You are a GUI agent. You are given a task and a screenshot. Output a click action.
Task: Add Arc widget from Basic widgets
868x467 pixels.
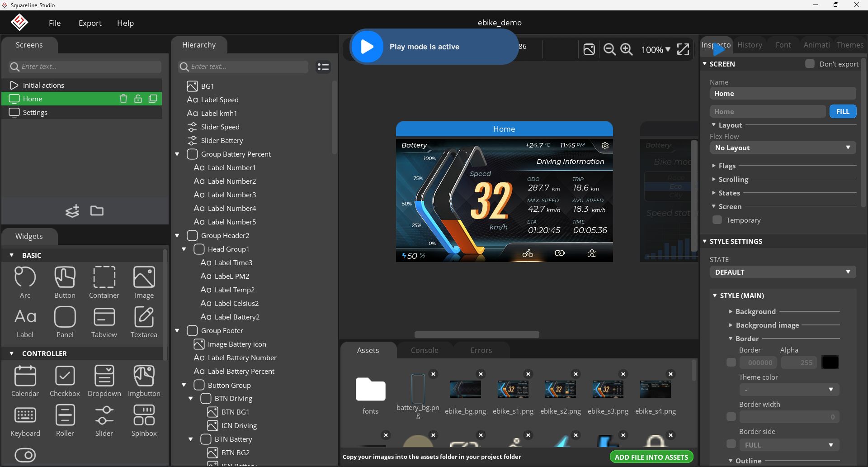pyautogui.click(x=25, y=282)
